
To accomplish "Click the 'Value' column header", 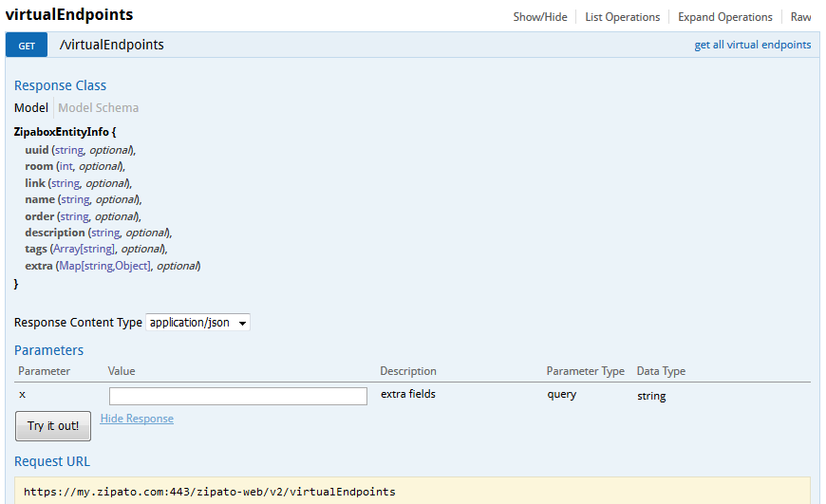I will click(x=122, y=371).
